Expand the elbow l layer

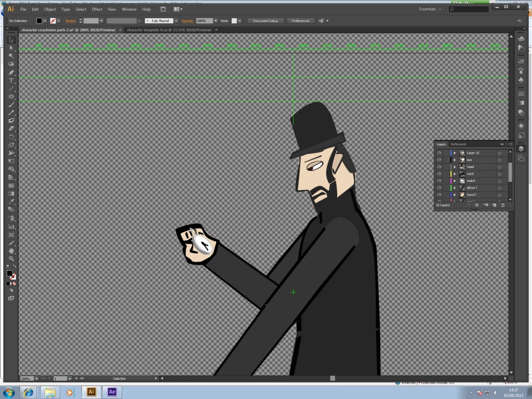pyautogui.click(x=455, y=188)
